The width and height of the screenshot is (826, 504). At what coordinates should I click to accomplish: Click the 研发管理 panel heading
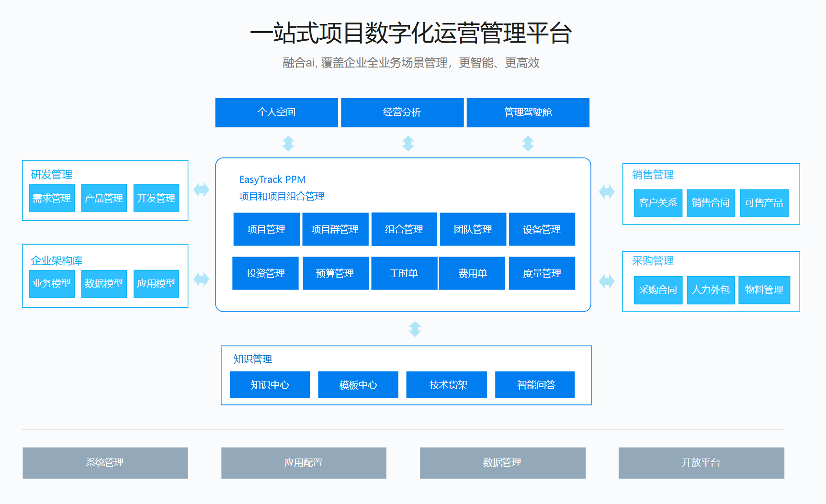[52, 175]
